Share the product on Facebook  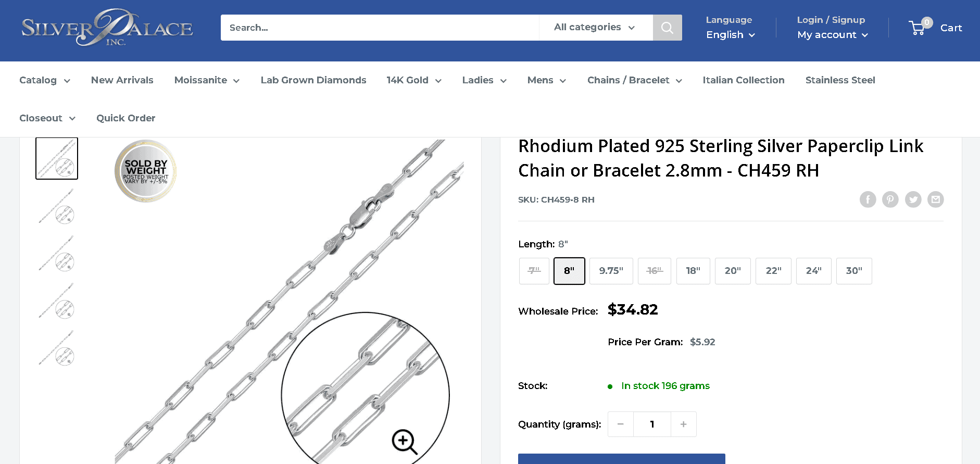(x=868, y=199)
